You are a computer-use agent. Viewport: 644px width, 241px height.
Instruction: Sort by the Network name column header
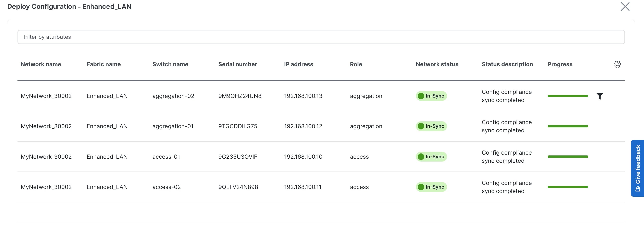click(41, 64)
